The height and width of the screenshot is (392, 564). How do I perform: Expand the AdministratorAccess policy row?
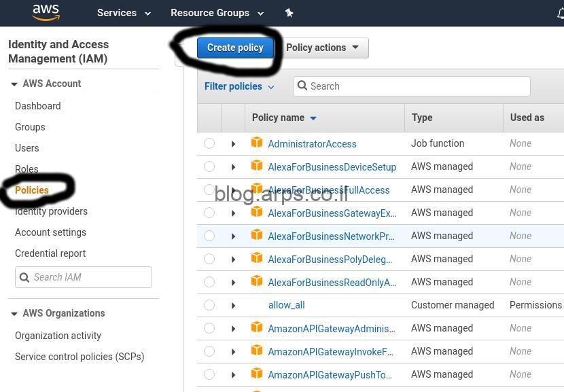234,144
